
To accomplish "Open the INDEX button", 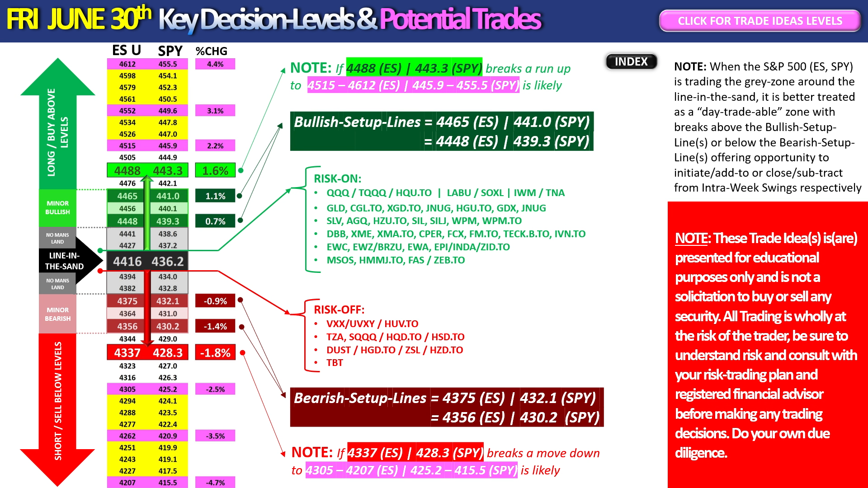I will click(631, 61).
